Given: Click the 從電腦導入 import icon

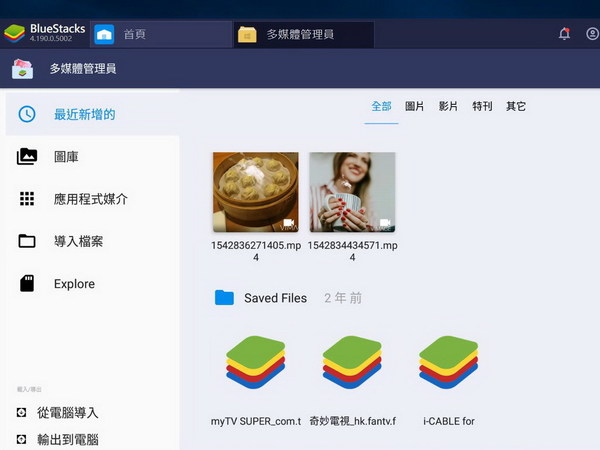Looking at the screenshot, I should click(x=22, y=413).
